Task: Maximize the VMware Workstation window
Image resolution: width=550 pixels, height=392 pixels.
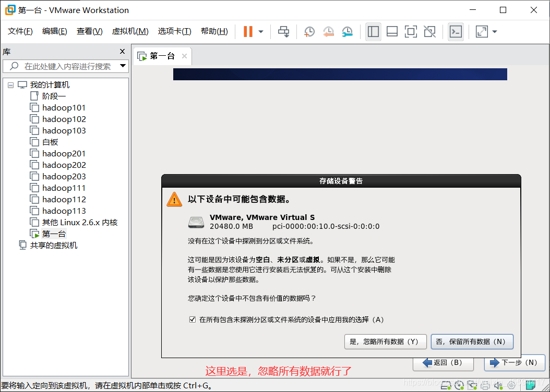Action: click(x=503, y=10)
